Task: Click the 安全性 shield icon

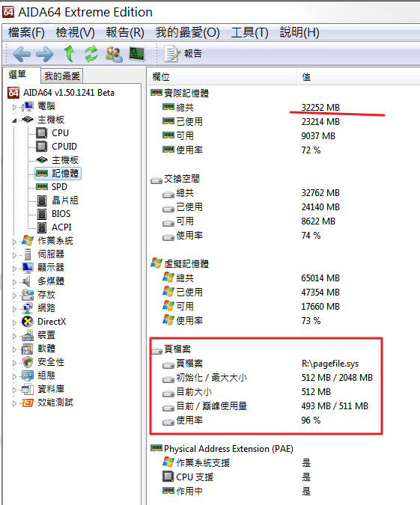Action: point(28,362)
